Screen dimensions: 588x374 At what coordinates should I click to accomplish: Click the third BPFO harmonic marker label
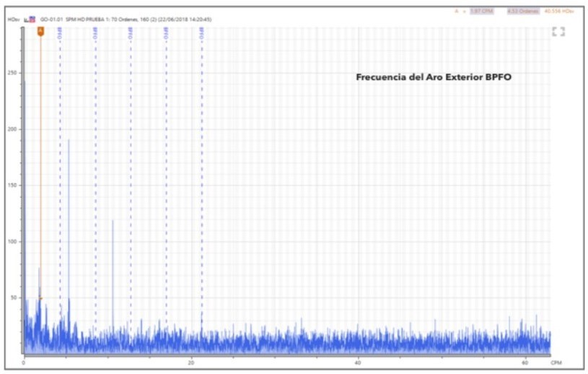point(131,32)
